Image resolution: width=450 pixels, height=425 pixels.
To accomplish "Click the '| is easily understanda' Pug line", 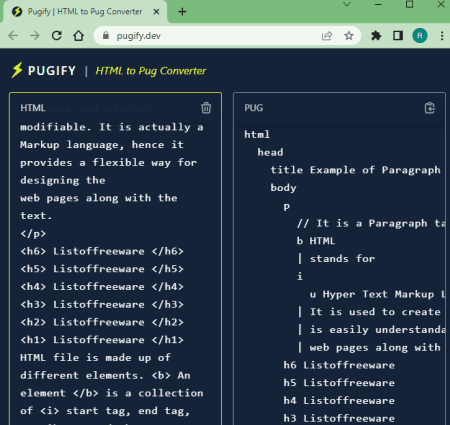I will click(x=371, y=330).
